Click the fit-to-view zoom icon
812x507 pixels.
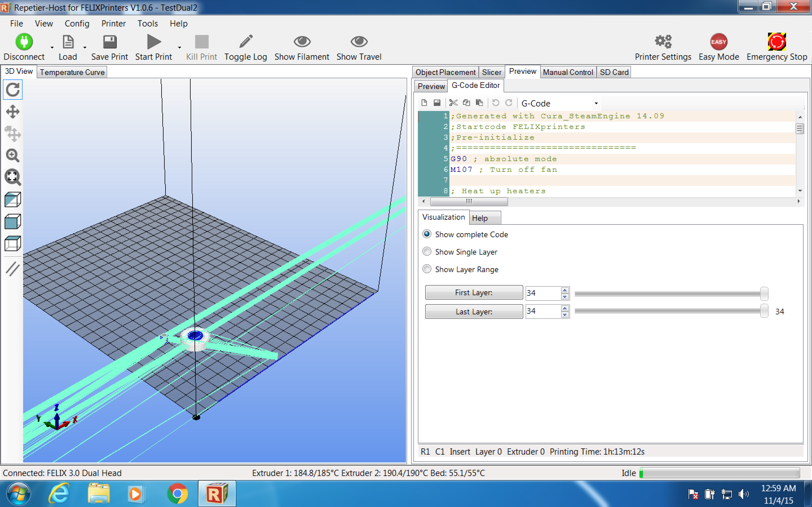pos(13,177)
